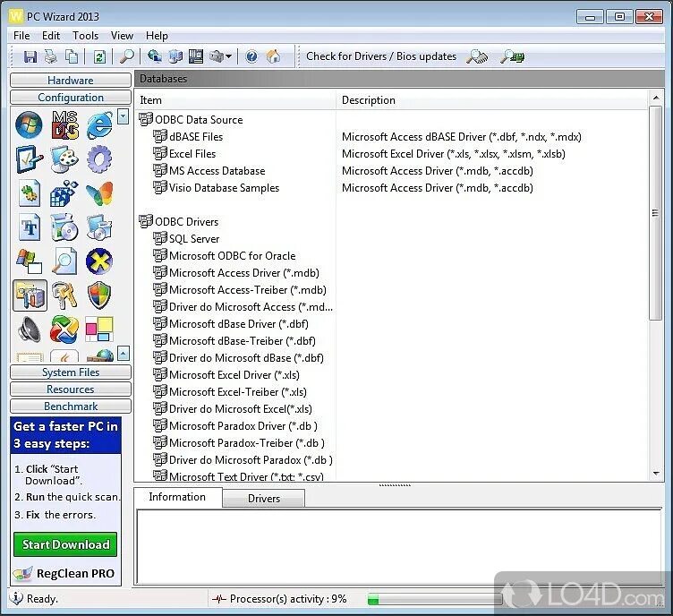673x616 pixels.
Task: Open the speaker audio icon
Action: point(30,329)
